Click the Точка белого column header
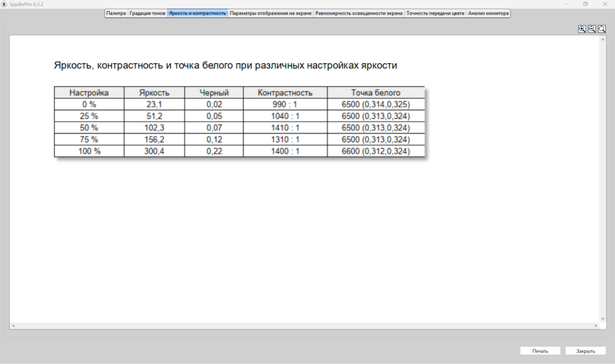 click(376, 93)
